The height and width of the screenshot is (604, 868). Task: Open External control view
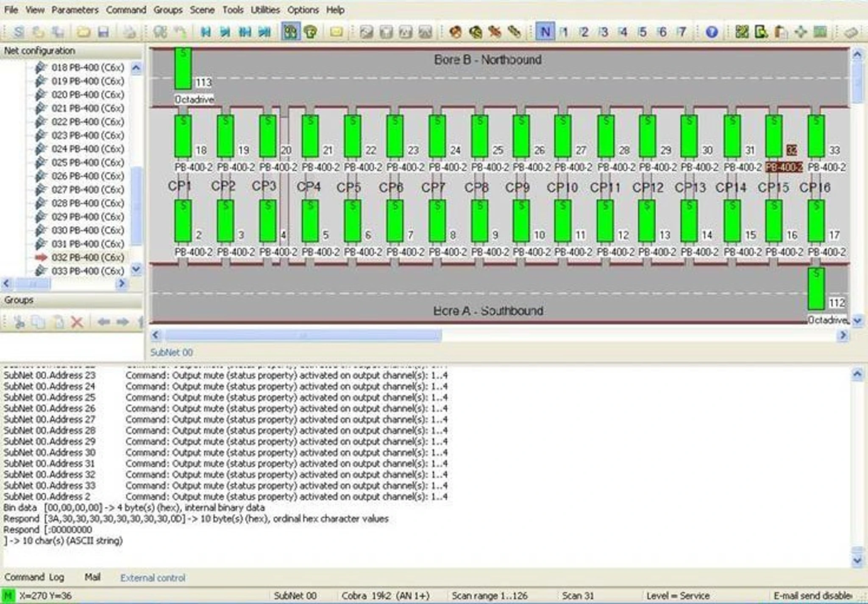click(153, 578)
